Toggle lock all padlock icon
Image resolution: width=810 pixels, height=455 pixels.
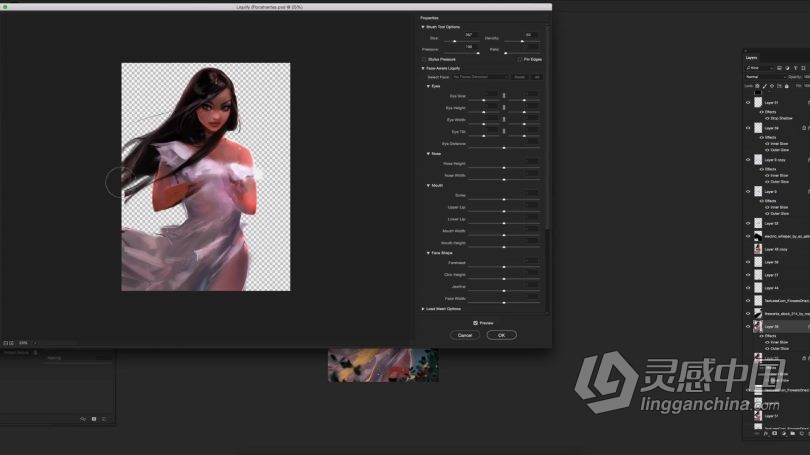(x=787, y=86)
